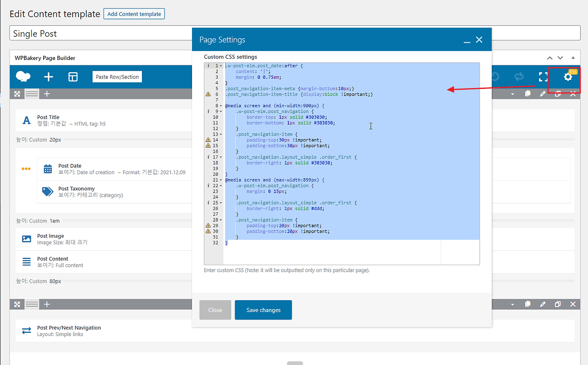Delete the Post Navigation row
Screen dimensions: 588x365
(573, 304)
